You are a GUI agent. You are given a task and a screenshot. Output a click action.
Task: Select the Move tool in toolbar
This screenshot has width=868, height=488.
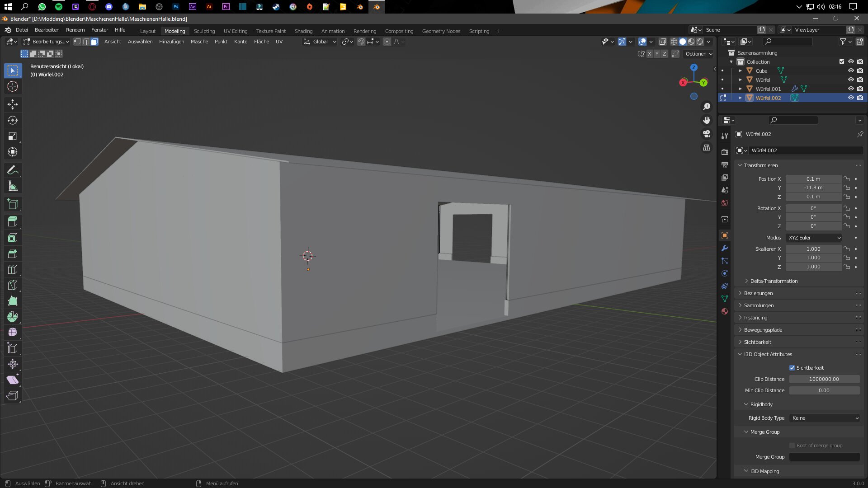[13, 104]
